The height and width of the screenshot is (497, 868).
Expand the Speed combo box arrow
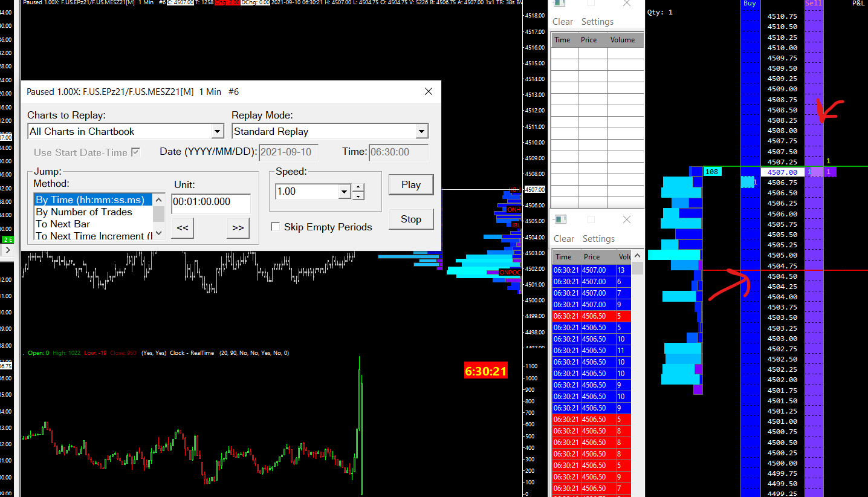pyautogui.click(x=345, y=192)
